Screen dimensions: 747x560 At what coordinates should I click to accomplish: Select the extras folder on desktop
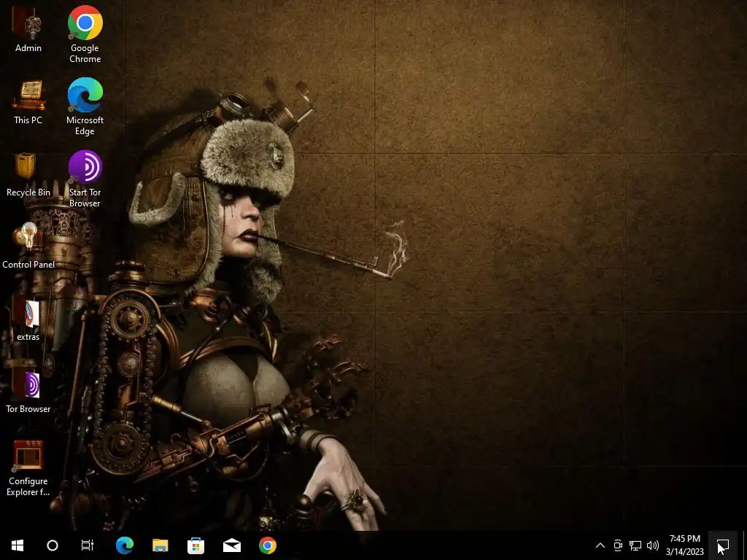coord(28,319)
